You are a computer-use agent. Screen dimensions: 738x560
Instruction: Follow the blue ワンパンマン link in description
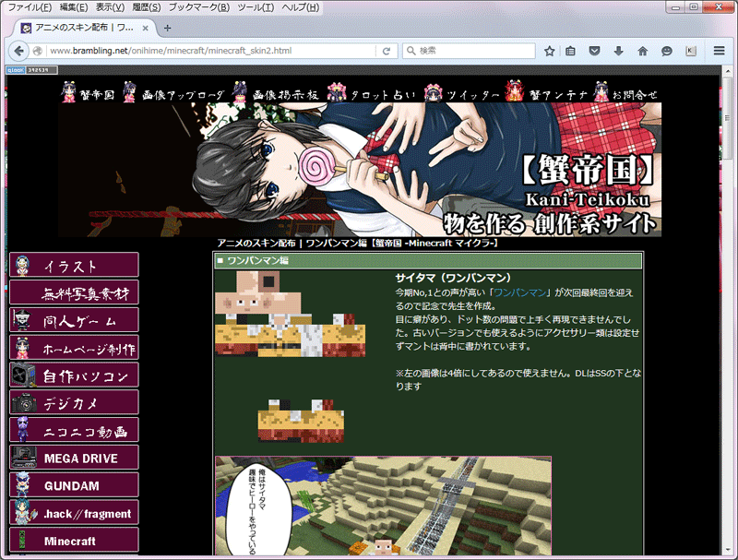click(520, 292)
